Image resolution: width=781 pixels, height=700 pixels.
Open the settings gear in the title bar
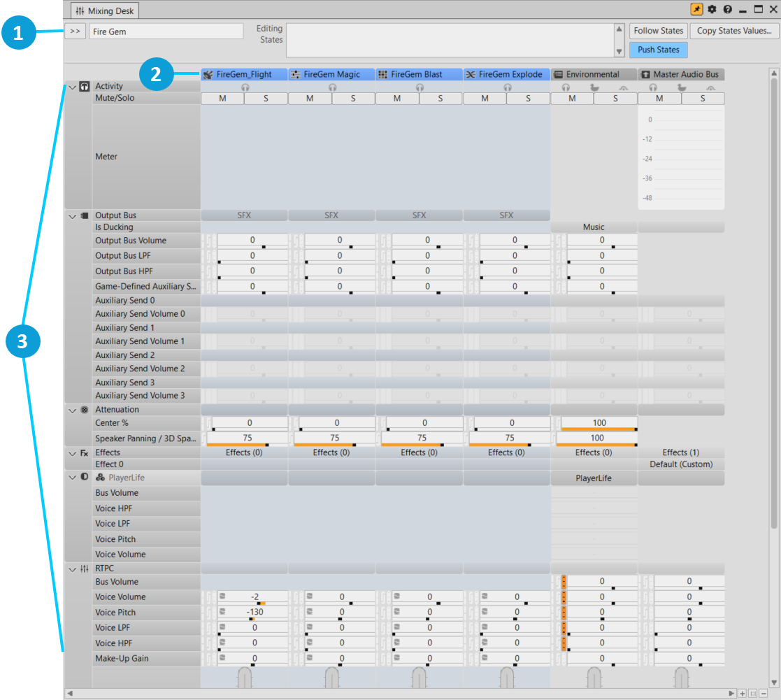point(712,10)
